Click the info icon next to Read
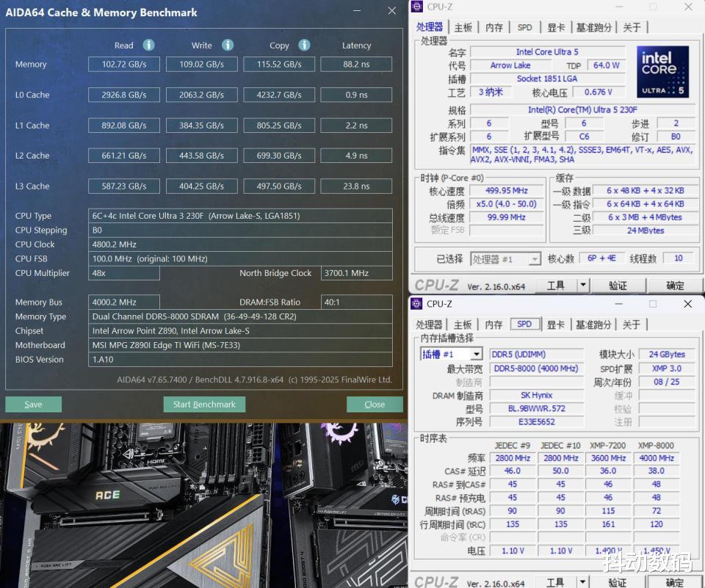 [148, 45]
